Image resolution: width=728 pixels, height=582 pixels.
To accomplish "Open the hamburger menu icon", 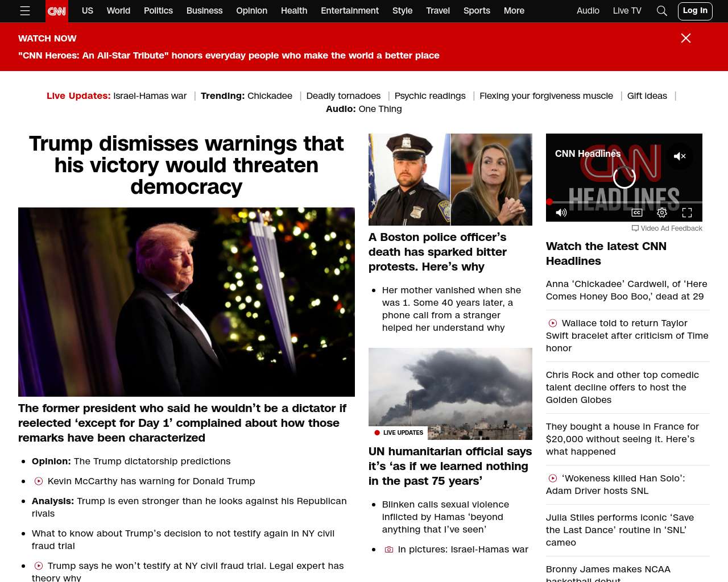I will (24, 11).
